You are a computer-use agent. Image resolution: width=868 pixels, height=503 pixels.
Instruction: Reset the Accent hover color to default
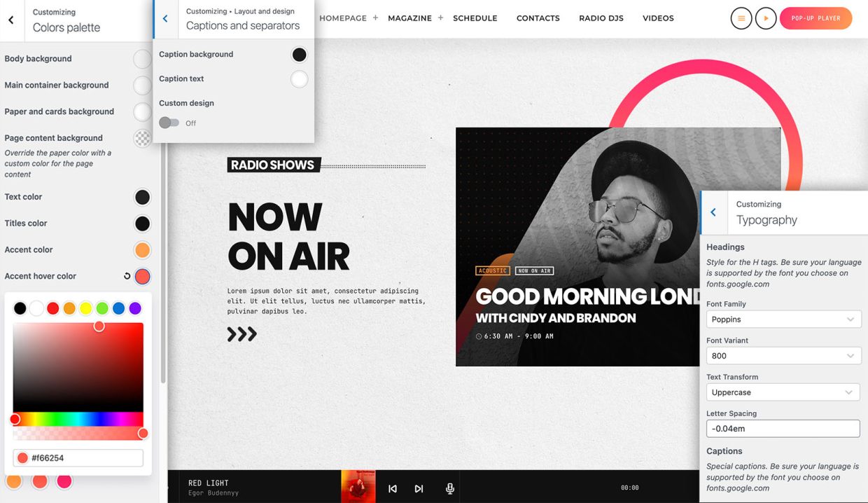tap(127, 276)
